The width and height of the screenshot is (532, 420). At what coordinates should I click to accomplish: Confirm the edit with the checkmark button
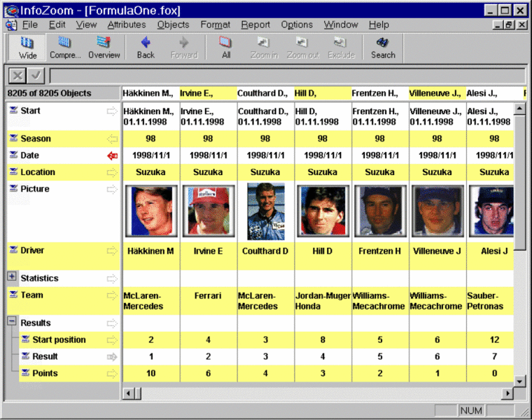tap(36, 76)
